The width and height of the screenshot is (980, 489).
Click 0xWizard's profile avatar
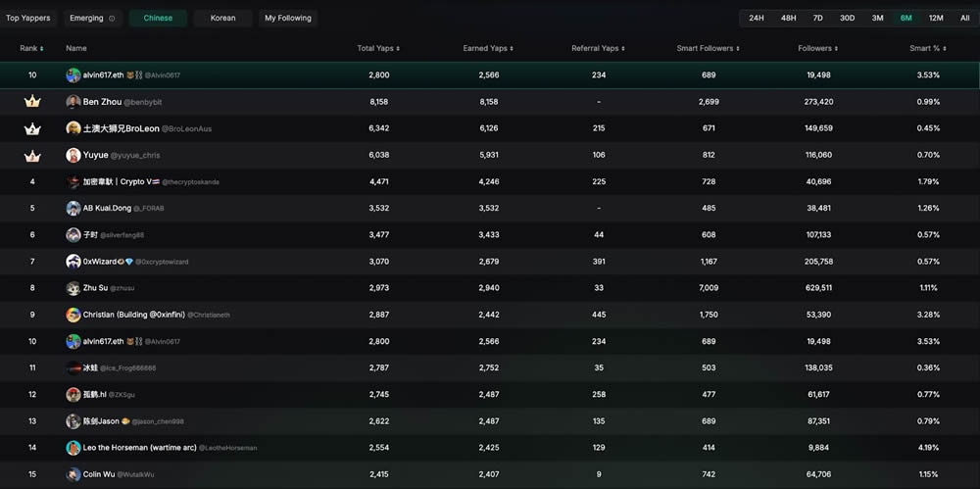tap(73, 262)
